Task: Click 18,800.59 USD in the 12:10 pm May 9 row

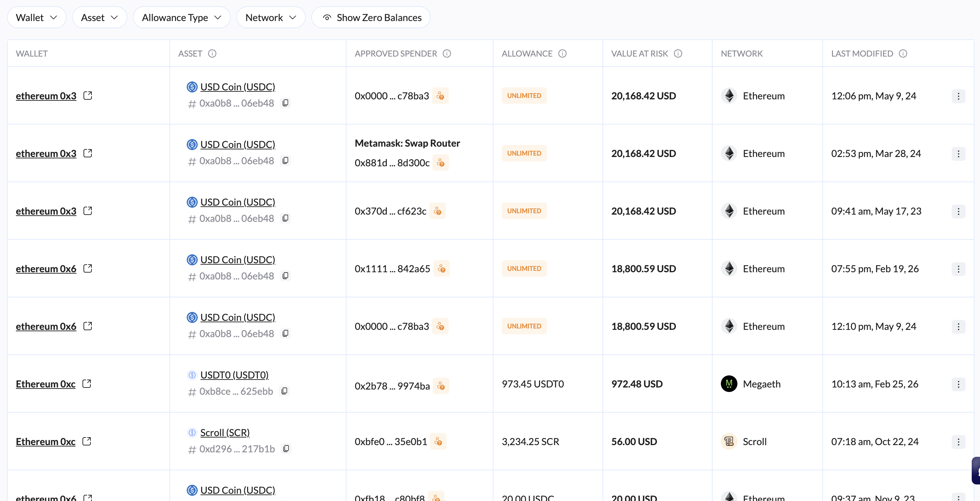Action: tap(644, 326)
